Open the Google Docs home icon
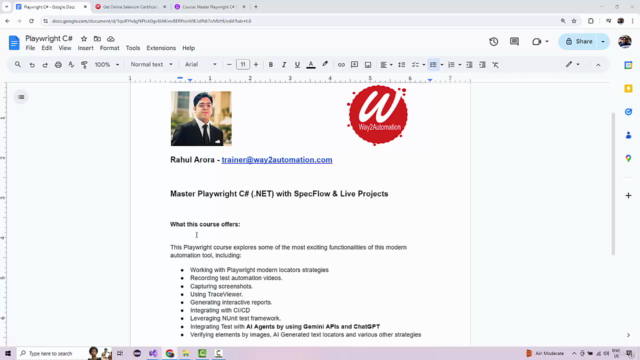Screen dimensions: 640x360 (x=14, y=42)
